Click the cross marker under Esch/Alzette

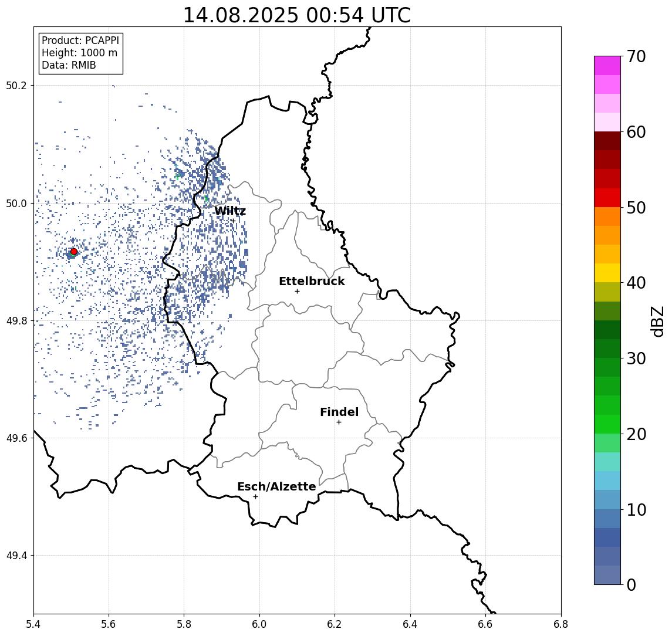(x=255, y=497)
